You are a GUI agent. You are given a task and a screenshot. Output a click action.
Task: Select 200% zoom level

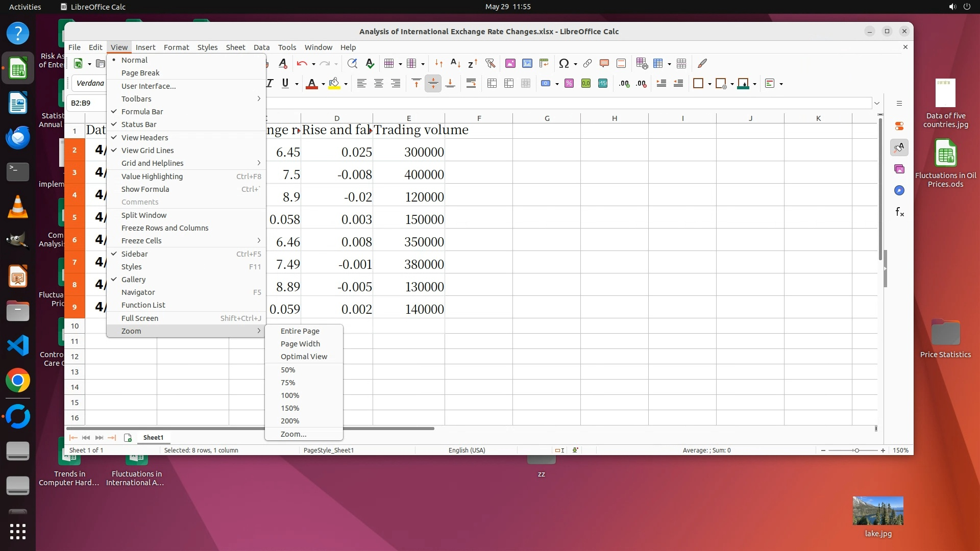click(290, 420)
